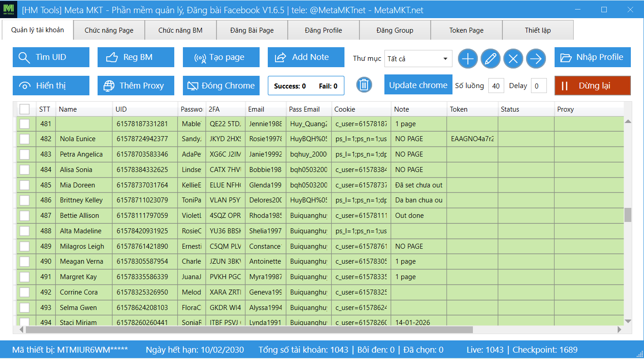Click the round arrow move-to-folder icon

click(536, 59)
